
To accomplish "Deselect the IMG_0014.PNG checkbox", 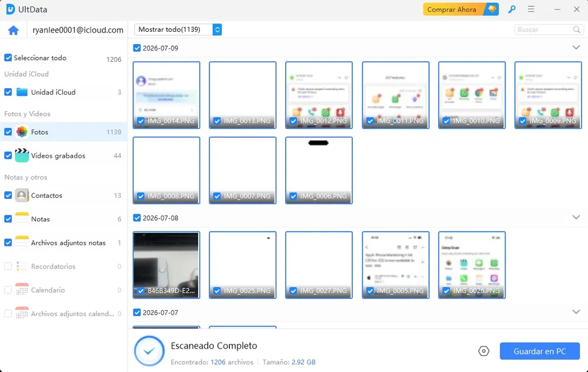I will [141, 121].
